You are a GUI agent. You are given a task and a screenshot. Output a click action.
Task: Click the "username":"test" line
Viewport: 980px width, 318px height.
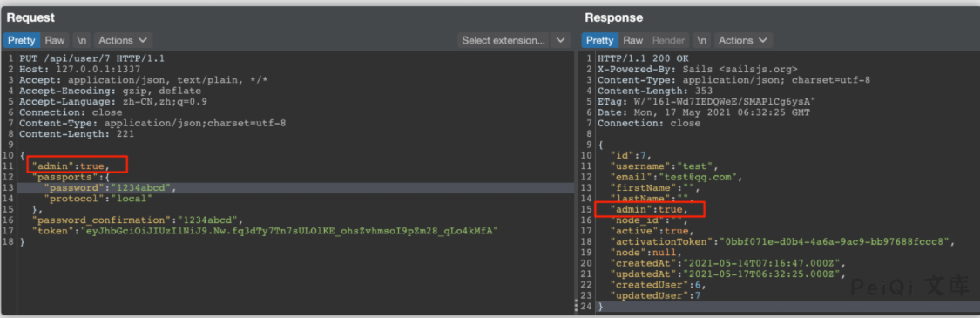(664, 166)
